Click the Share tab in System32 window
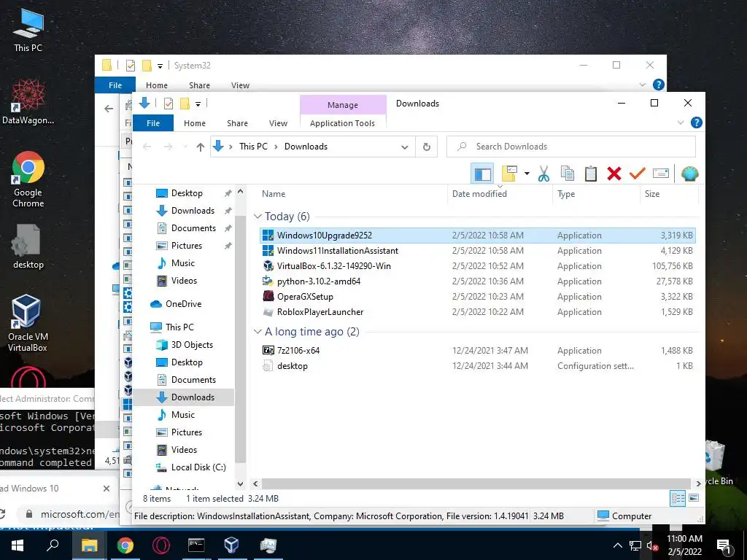The image size is (747, 560). coord(199,85)
